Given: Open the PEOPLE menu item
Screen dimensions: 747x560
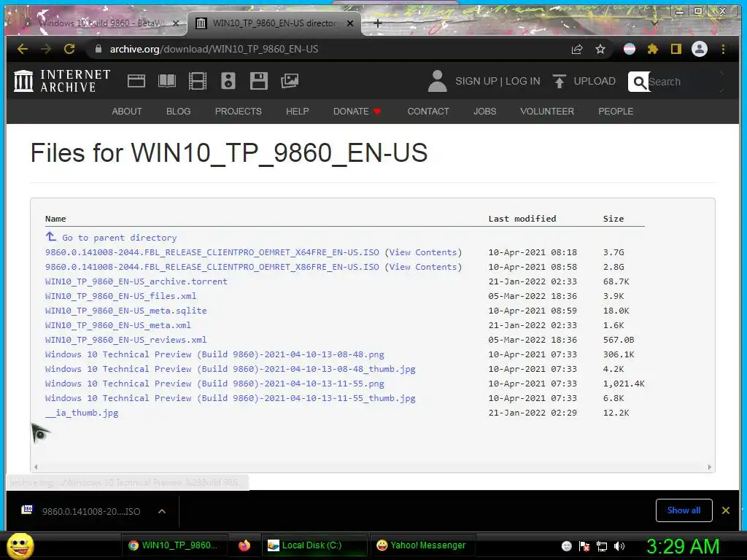Looking at the screenshot, I should pyautogui.click(x=616, y=112).
